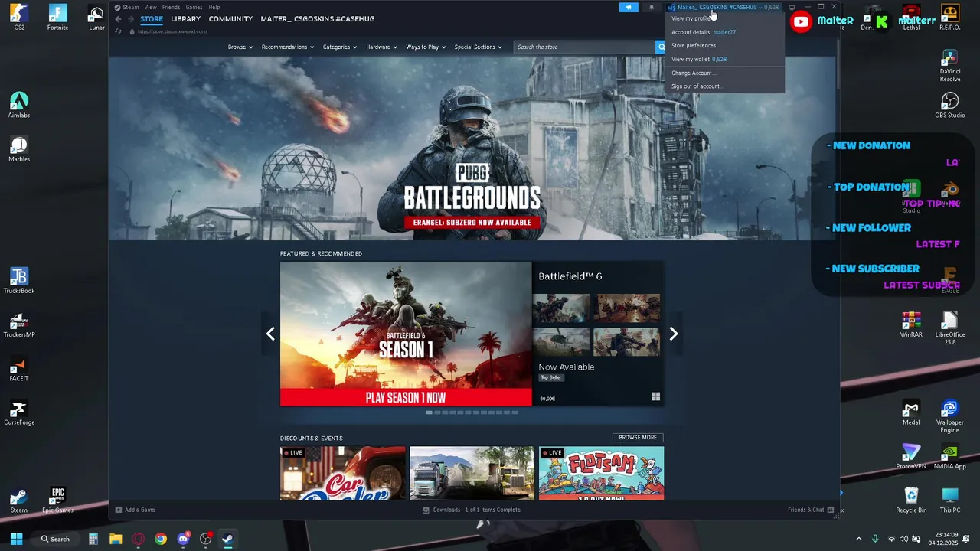Open the R.E.P.O. desktop shortcut
Screen dimensions: 980x551
coord(950,18)
